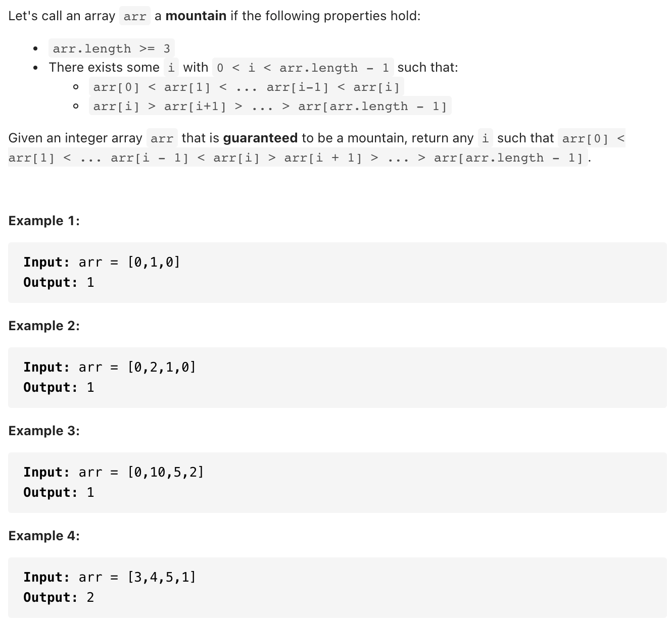Click the "Example 2:" heading

pos(44,326)
